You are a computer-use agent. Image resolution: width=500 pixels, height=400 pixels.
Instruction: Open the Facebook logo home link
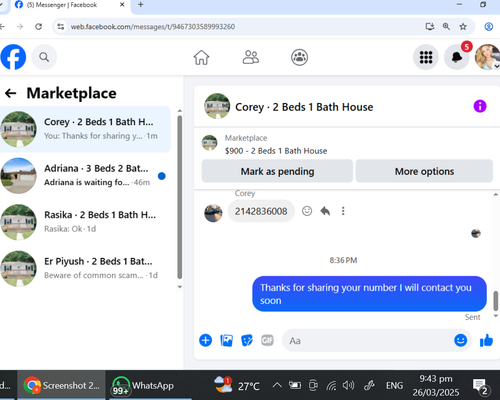point(13,57)
